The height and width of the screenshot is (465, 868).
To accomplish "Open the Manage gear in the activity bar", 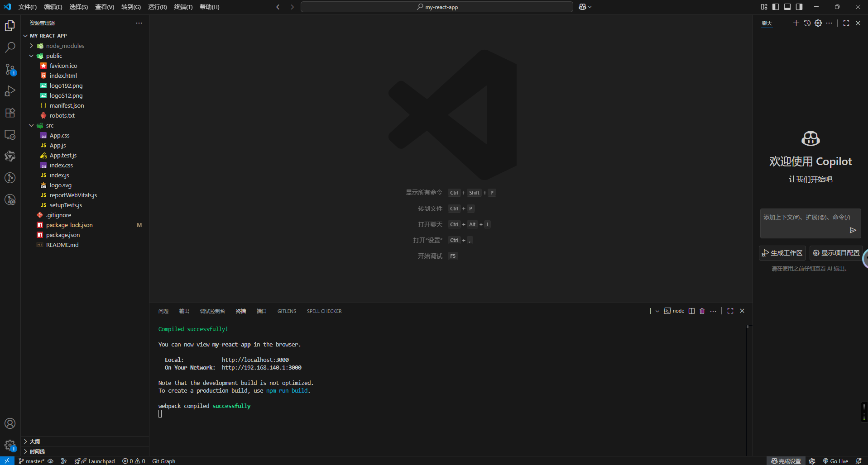I will point(10,445).
